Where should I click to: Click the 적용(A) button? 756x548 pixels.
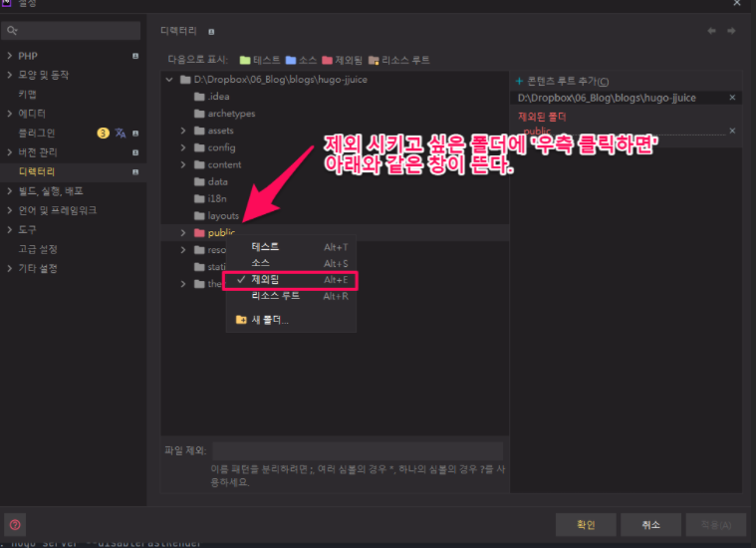pos(716,524)
